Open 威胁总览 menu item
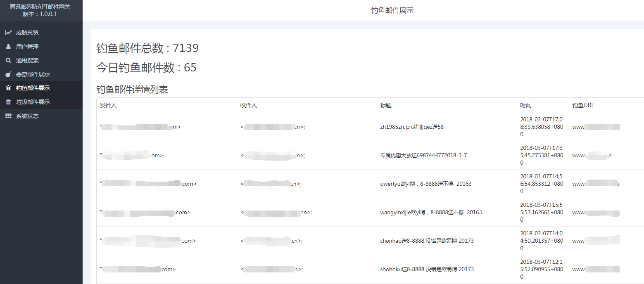644x284 pixels. (x=27, y=33)
